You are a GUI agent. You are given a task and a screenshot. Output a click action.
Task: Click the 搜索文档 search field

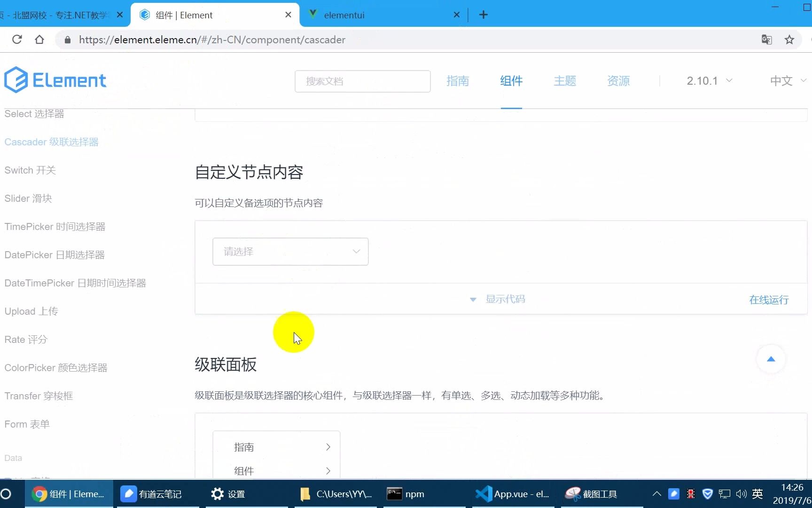[363, 81]
